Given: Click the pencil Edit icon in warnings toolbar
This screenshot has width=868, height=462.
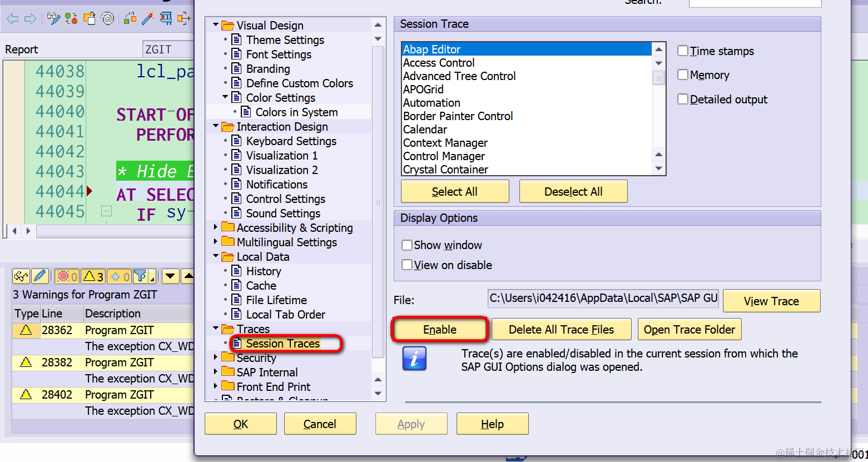Looking at the screenshot, I should [40, 276].
